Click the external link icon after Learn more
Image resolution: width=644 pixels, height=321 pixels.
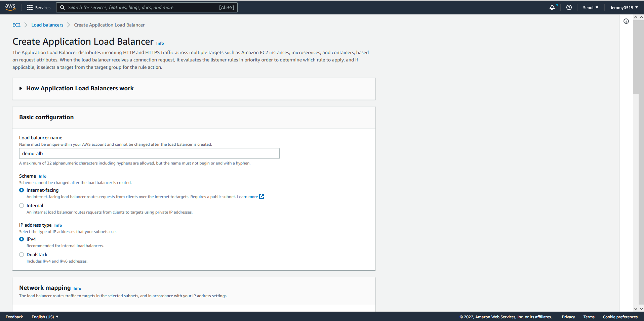tap(261, 196)
